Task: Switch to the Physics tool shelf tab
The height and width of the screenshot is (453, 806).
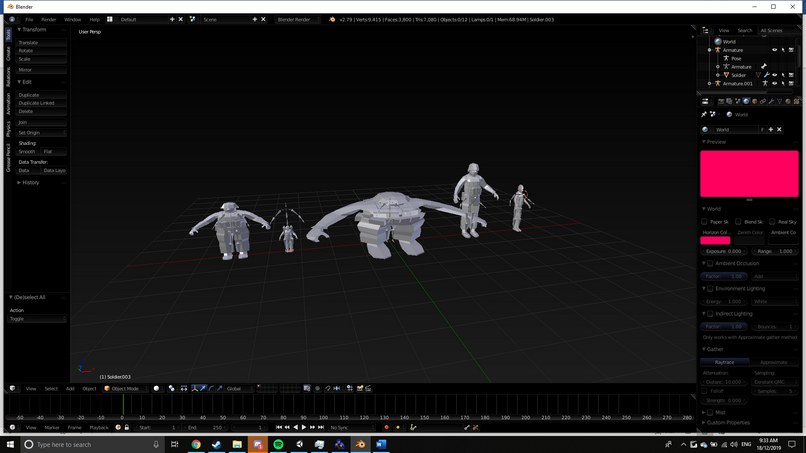Action: pyautogui.click(x=9, y=129)
